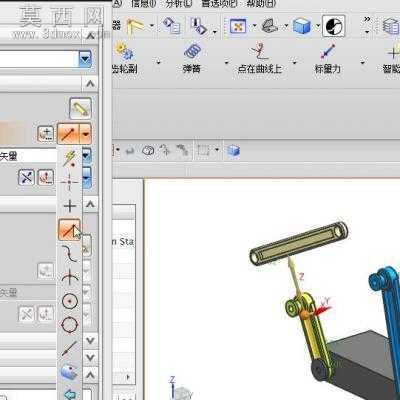Open dropdown arrow beside the Fit view icon
Viewport: 400px width, 400px height.
(255, 25)
